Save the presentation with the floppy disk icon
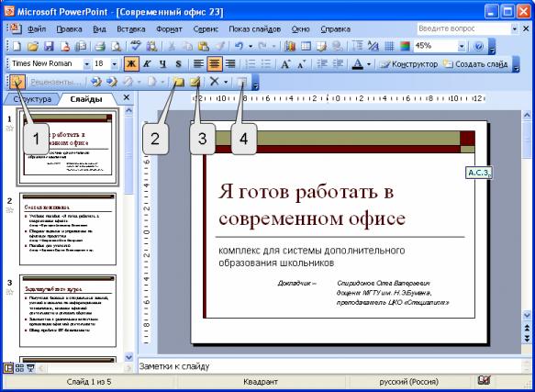 (49, 46)
